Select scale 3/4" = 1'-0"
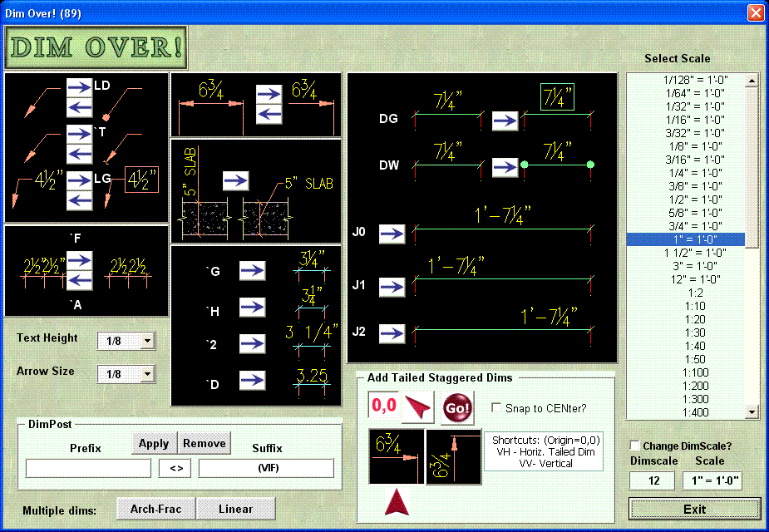Viewport: 769px width, 532px height. [x=686, y=226]
